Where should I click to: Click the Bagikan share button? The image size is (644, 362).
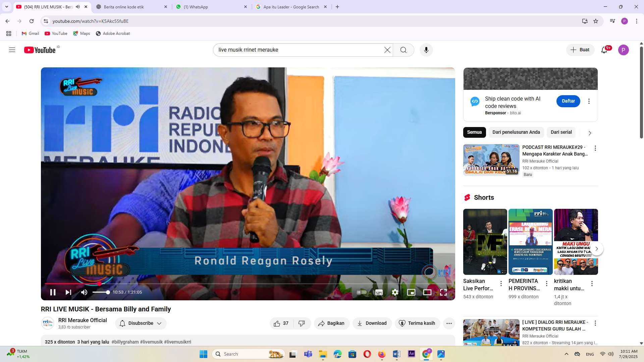point(331,323)
